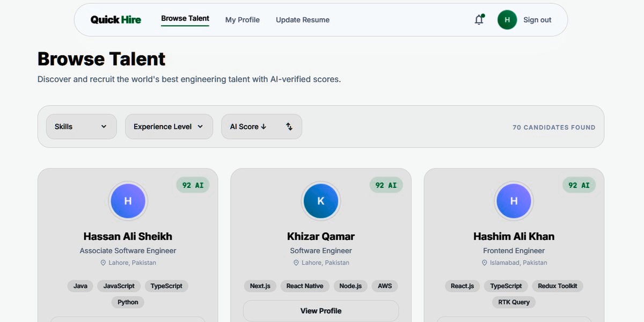Click the 92 AI badge on Khizar's card

click(386, 185)
